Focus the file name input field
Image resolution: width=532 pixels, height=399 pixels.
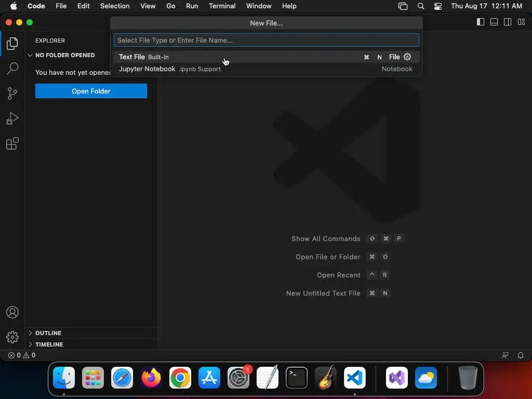(x=267, y=40)
